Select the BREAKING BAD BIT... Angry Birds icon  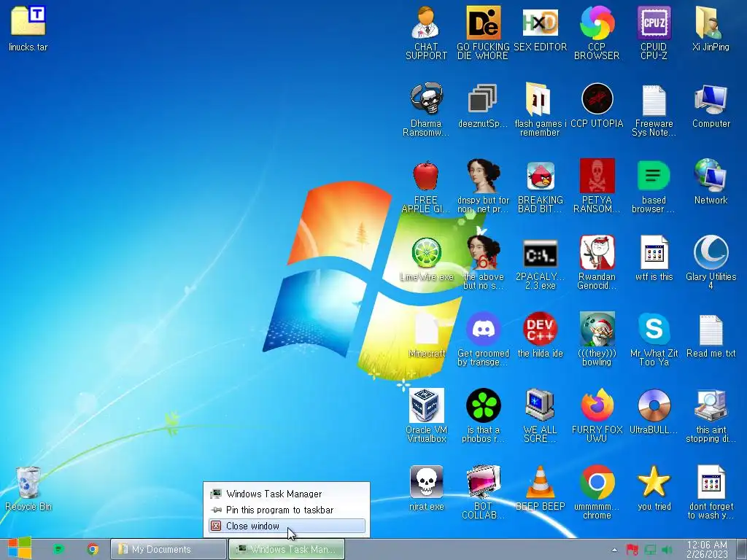pos(540,176)
